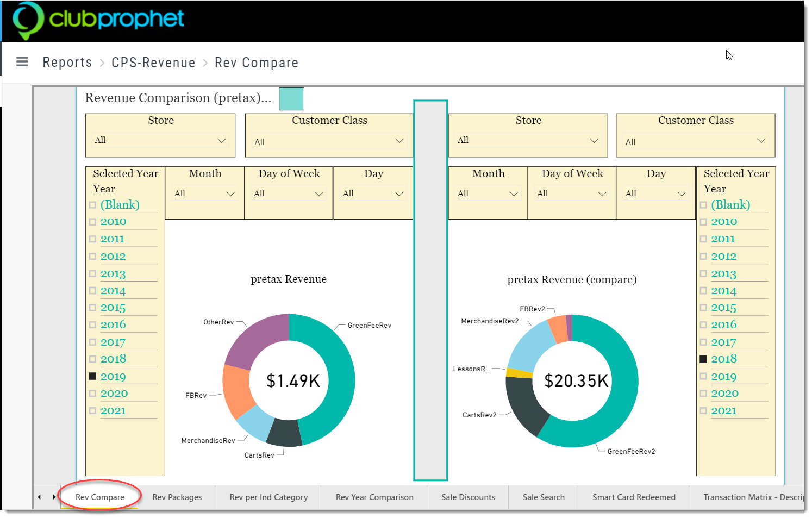Click the Reports breadcrumb link
Image resolution: width=812 pixels, height=518 pixels.
[x=67, y=63]
